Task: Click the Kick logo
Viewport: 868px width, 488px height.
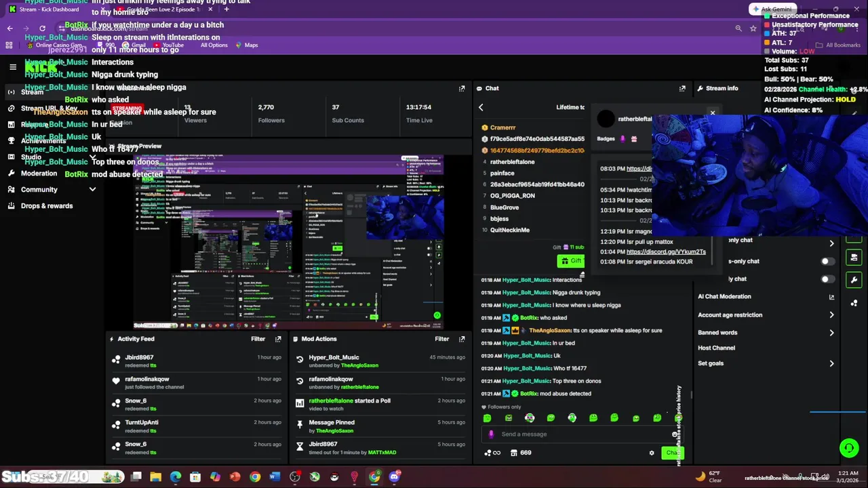Action: point(41,66)
